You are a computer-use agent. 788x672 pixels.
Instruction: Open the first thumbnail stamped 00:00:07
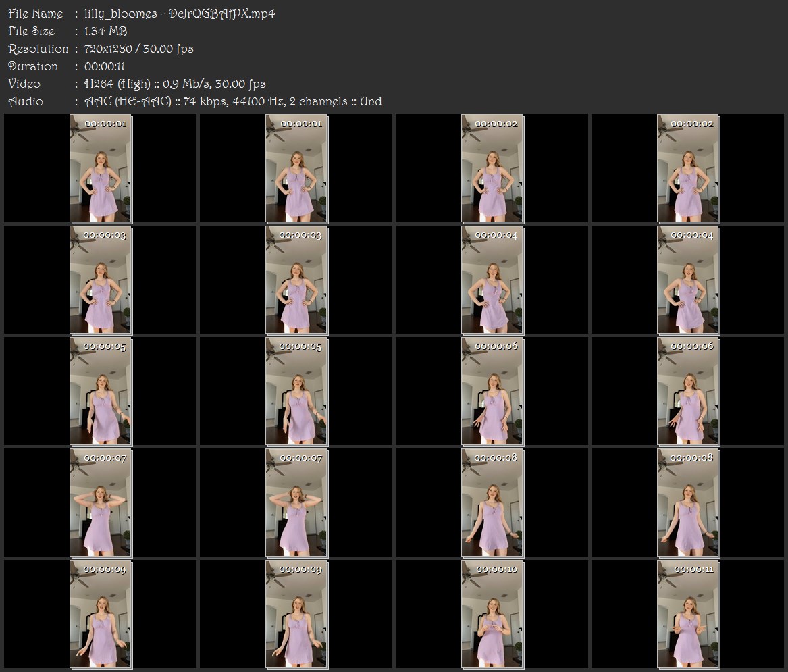point(101,503)
